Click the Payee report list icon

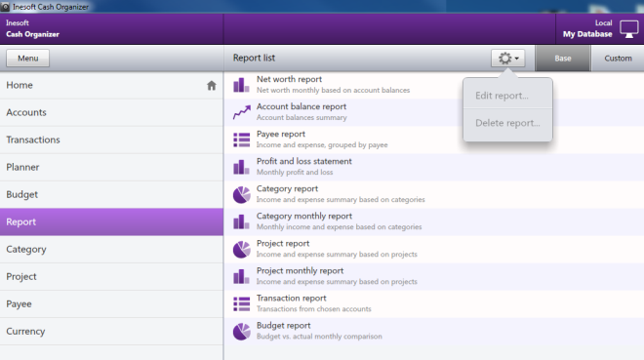point(242,140)
